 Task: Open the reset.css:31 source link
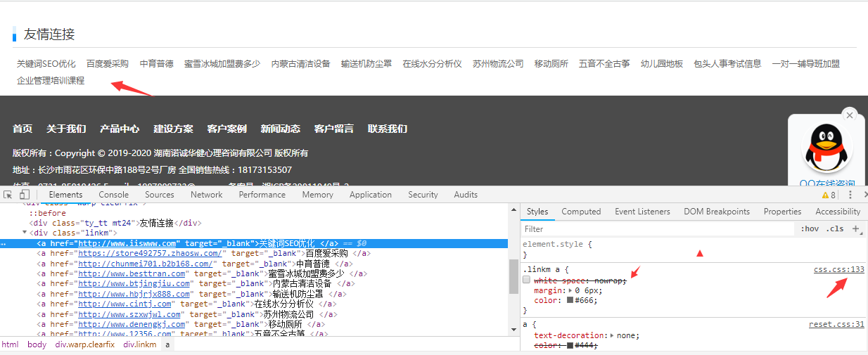[x=836, y=324]
